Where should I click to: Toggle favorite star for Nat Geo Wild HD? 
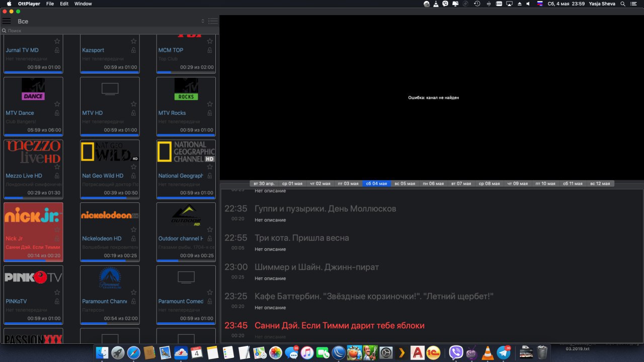tap(134, 167)
